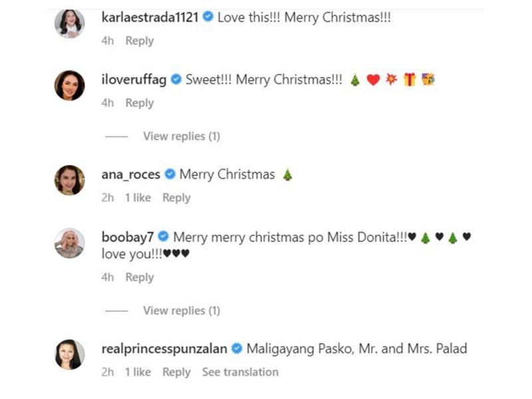Viewport: 532px width, 399px height.
Task: Click boobay7's profile picture
Action: click(69, 243)
